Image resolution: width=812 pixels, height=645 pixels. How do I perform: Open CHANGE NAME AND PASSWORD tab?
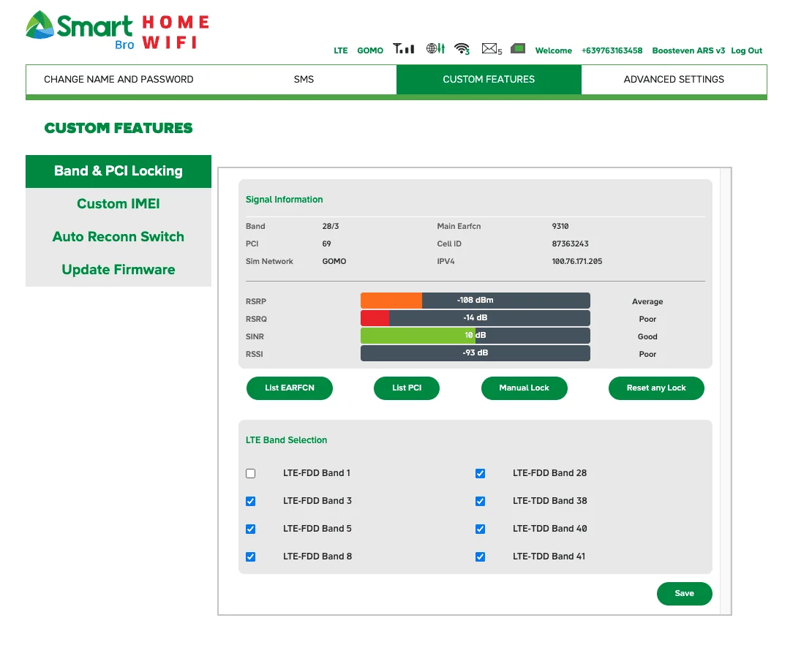pyautogui.click(x=119, y=79)
